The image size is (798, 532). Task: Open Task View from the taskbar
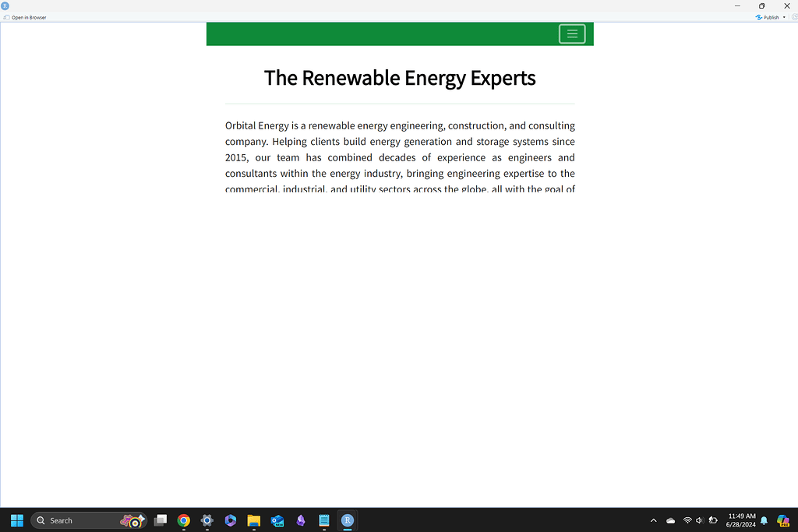(x=161, y=520)
